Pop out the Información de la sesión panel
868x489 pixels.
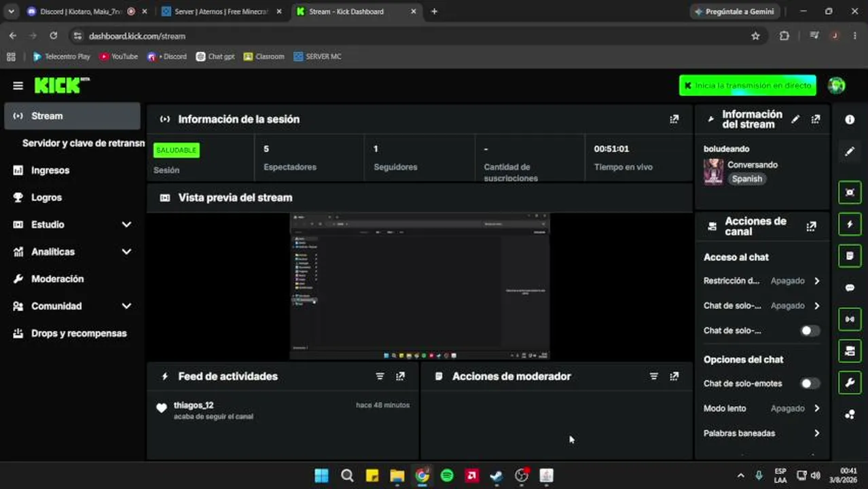674,119
